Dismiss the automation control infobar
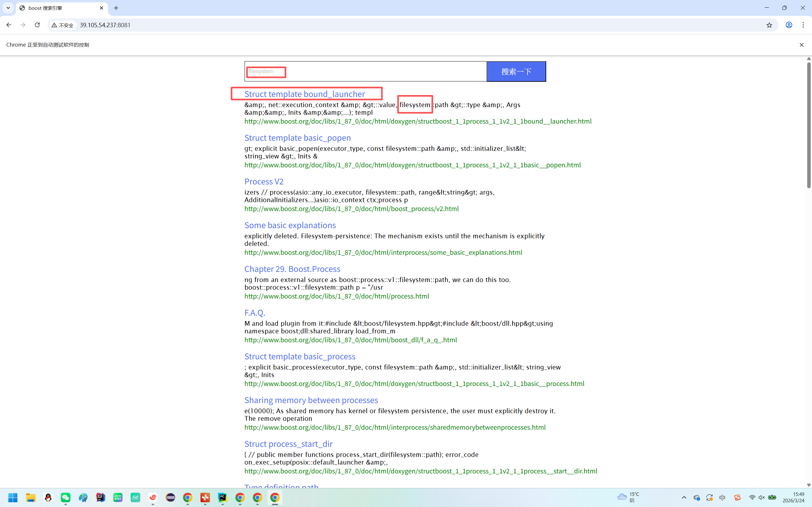Viewport: 812px width, 507px height. tap(801, 45)
